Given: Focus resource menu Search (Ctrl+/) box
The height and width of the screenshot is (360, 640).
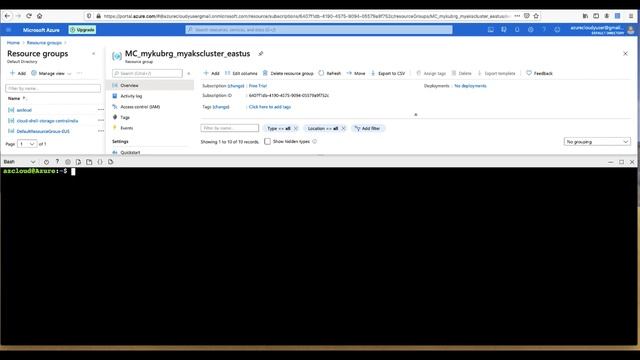Looking at the screenshot, I should [x=147, y=73].
